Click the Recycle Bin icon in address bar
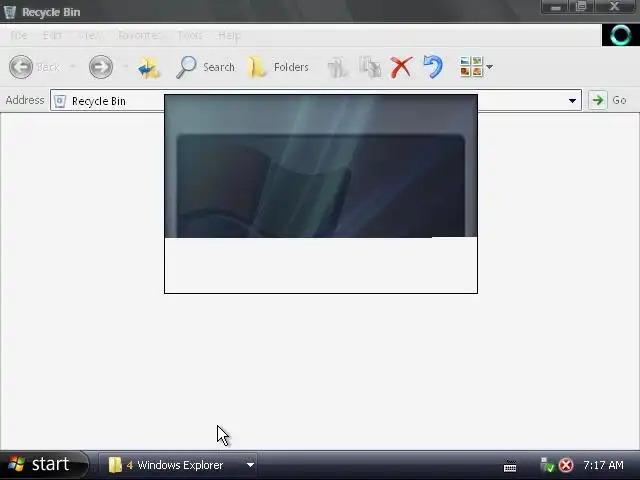The width and height of the screenshot is (640, 480). point(60,101)
